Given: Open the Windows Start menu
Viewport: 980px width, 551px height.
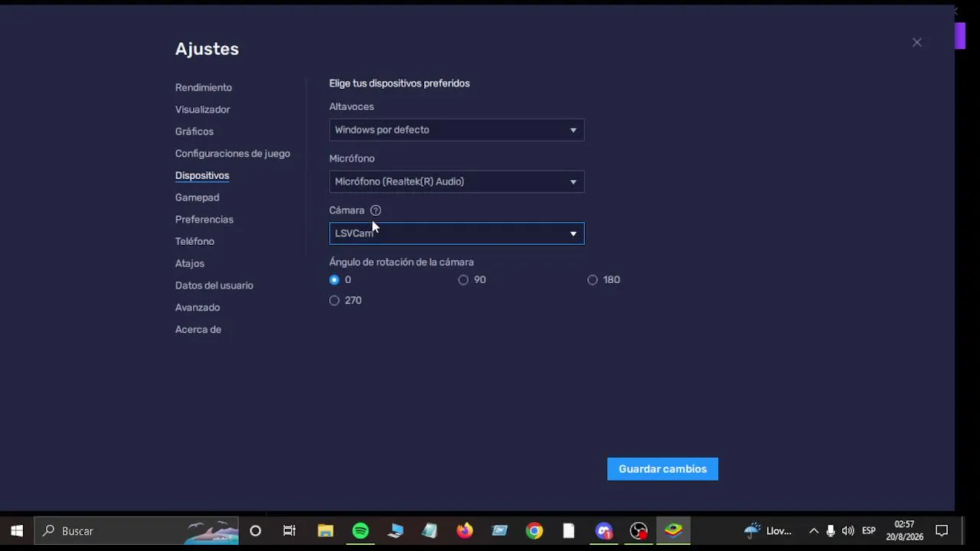Looking at the screenshot, I should [17, 531].
